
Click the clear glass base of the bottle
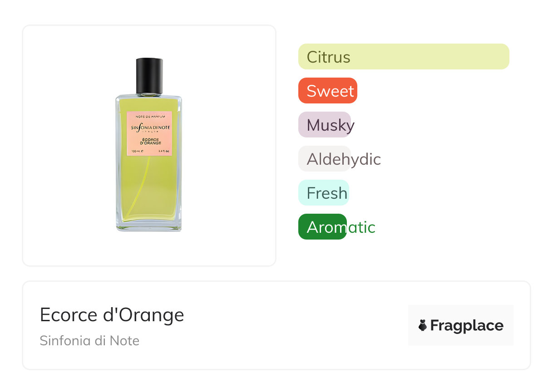(149, 227)
